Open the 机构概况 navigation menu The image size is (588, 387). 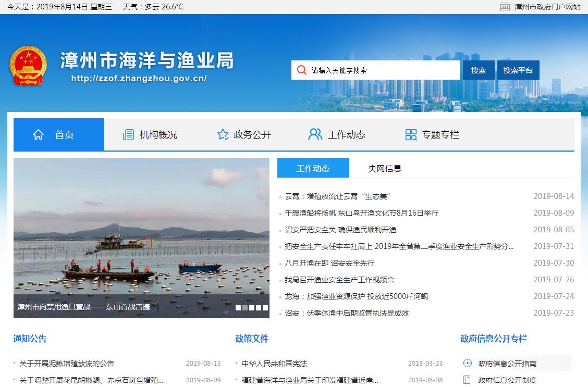158,134
